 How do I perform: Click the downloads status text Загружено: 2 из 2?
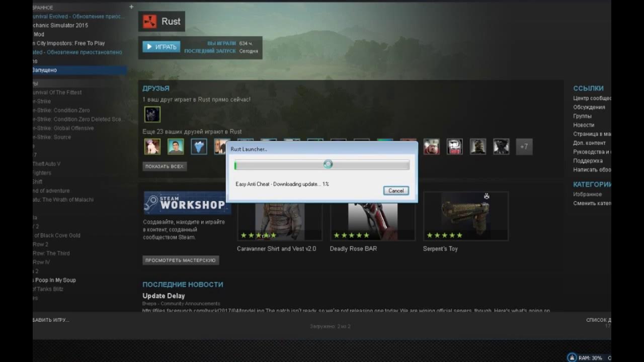(x=330, y=326)
